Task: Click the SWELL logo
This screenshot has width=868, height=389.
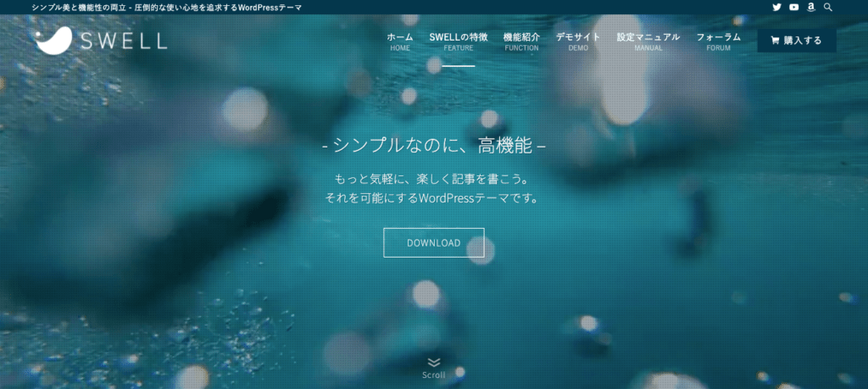Action: (100, 41)
